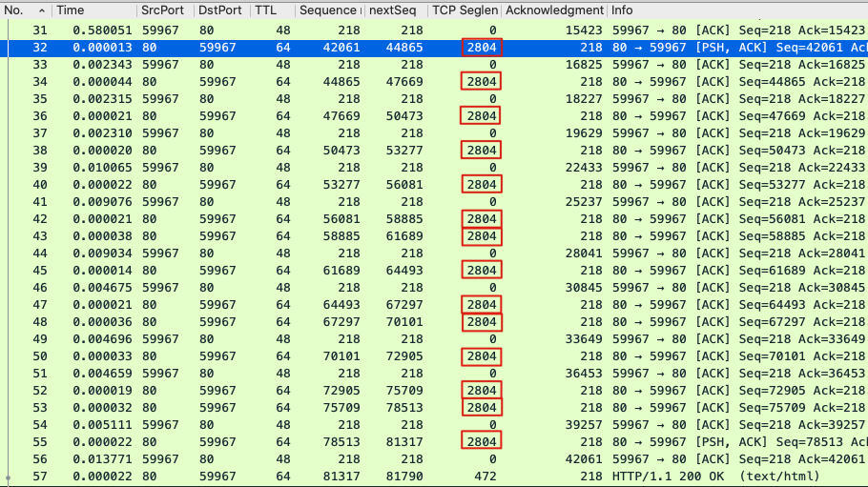This screenshot has width=868, height=487.
Task: Click the Info column header
Action: [x=623, y=10]
